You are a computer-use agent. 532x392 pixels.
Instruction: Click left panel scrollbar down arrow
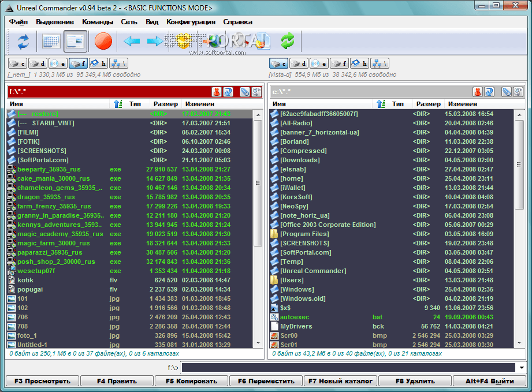(x=258, y=343)
